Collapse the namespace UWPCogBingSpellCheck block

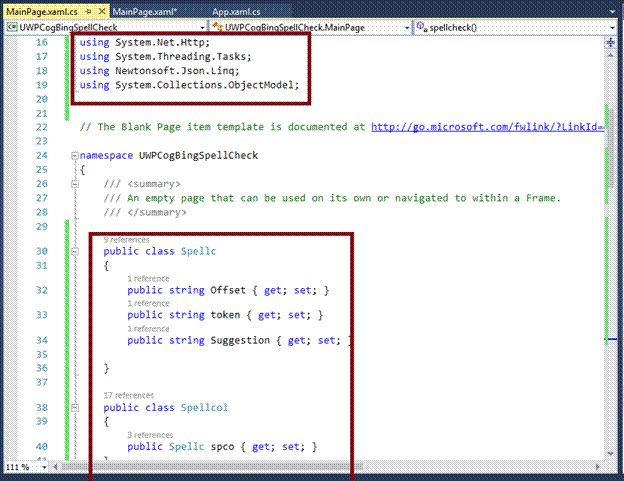click(x=74, y=156)
